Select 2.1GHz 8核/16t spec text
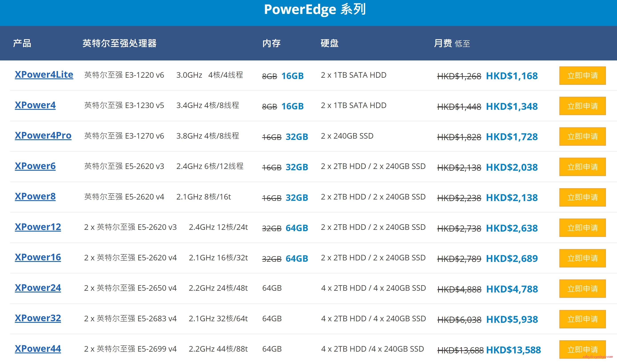The height and width of the screenshot is (364, 617). tap(203, 196)
